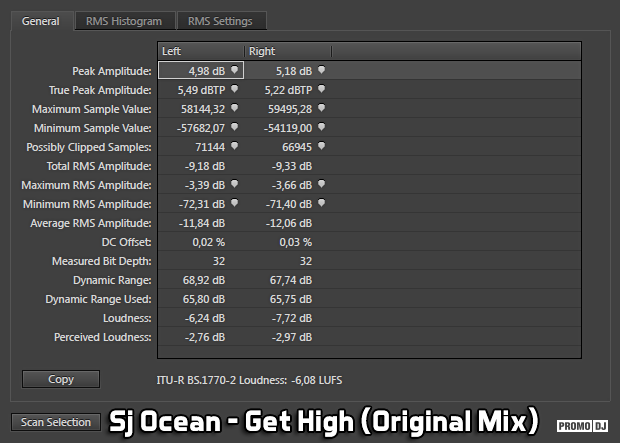Click marker beside Right Minimum RMS Amplitude
This screenshot has height=443, width=620.
click(321, 203)
